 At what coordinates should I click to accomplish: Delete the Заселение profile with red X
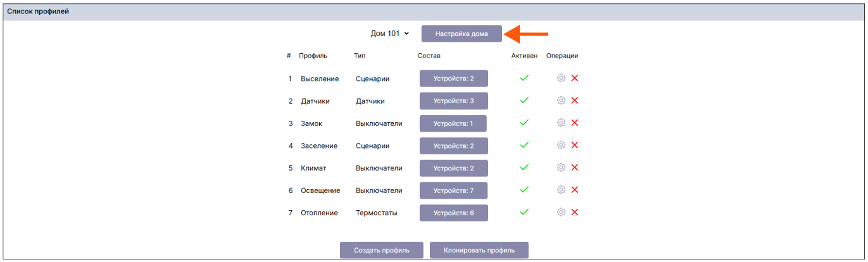tap(575, 145)
